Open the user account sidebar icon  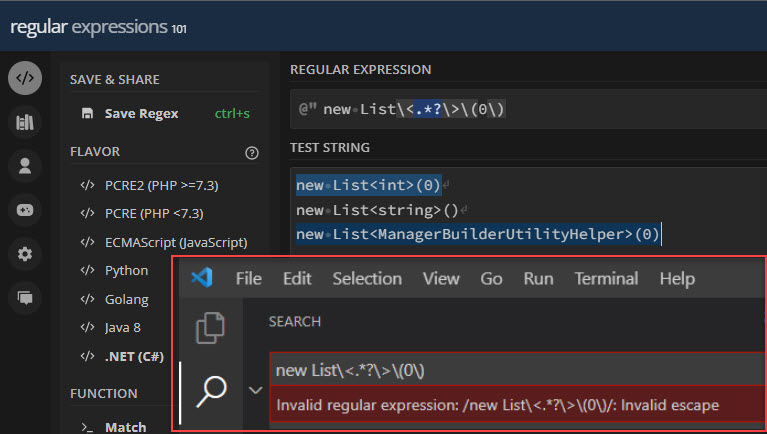(x=25, y=166)
